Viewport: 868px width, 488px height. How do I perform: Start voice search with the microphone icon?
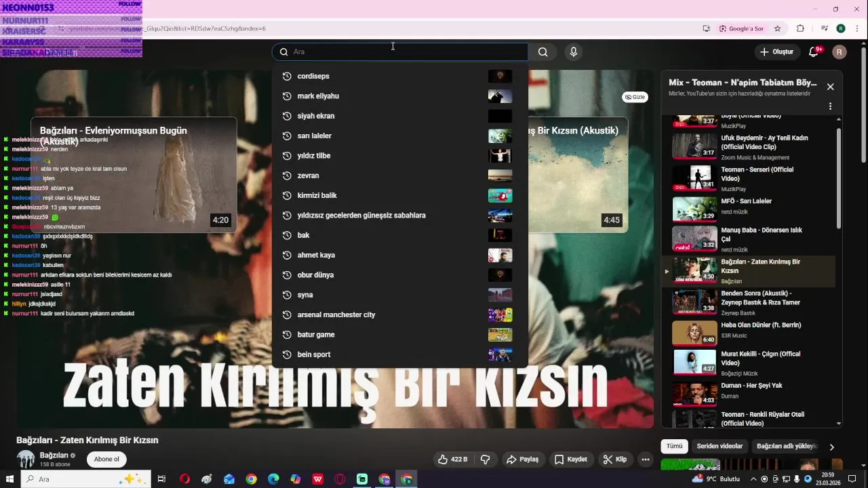click(x=574, y=52)
